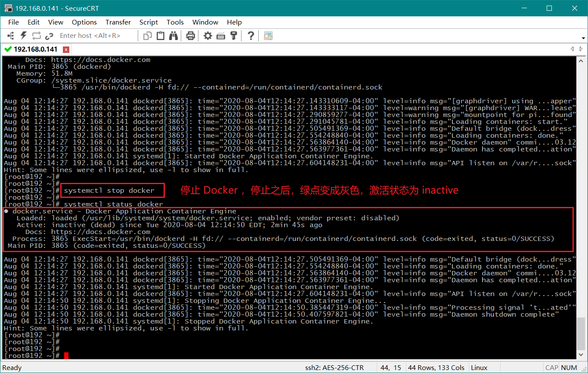Click the Disconnect chain-link icon
588x373 pixels.
[49, 36]
